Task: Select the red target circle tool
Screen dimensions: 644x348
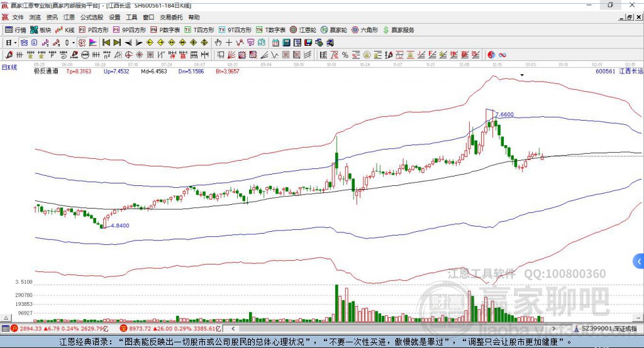Action: pos(128,55)
